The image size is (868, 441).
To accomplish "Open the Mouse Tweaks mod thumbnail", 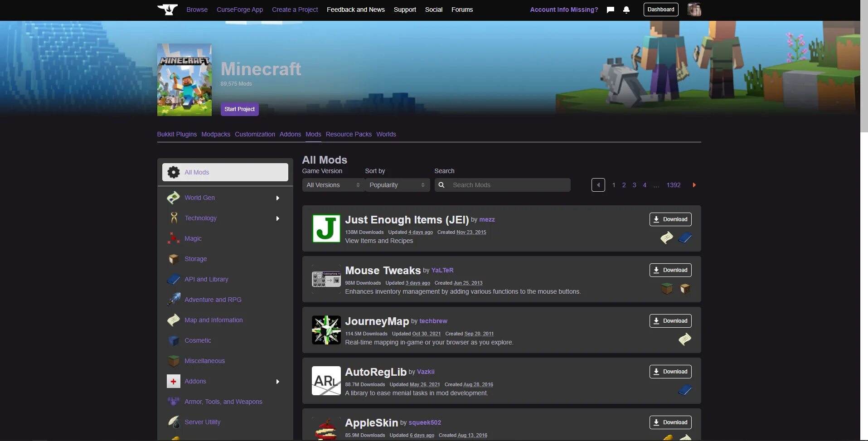I will click(x=326, y=279).
